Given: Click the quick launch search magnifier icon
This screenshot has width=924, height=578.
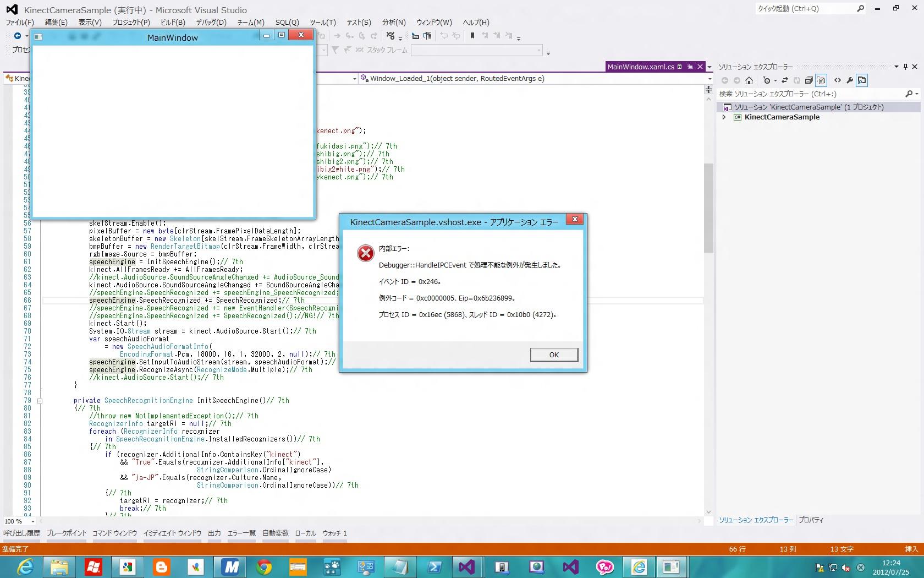Looking at the screenshot, I should pyautogui.click(x=861, y=8).
